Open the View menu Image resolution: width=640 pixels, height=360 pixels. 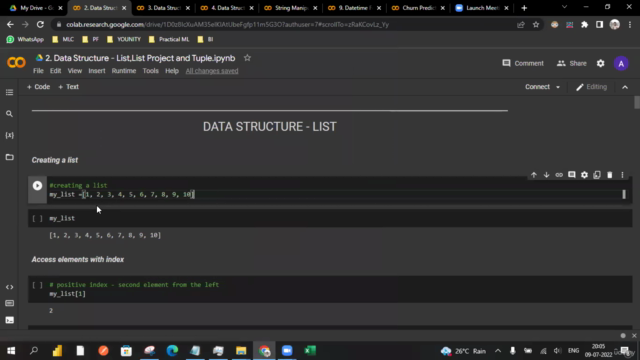(75, 71)
